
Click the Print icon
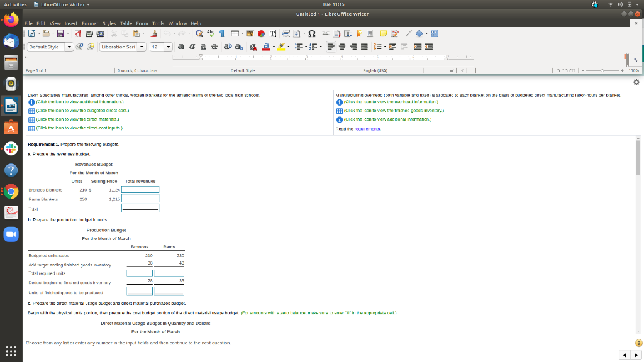[x=89, y=34]
